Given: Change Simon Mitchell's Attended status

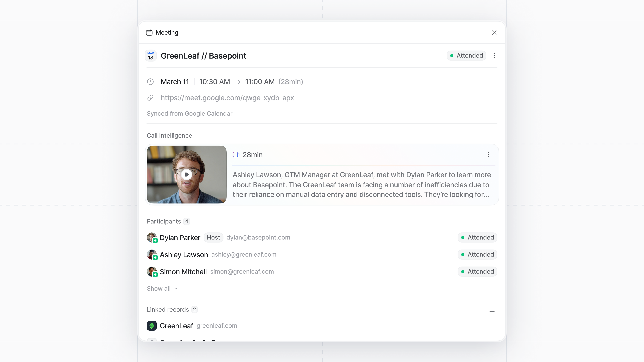Looking at the screenshot, I should point(477,271).
